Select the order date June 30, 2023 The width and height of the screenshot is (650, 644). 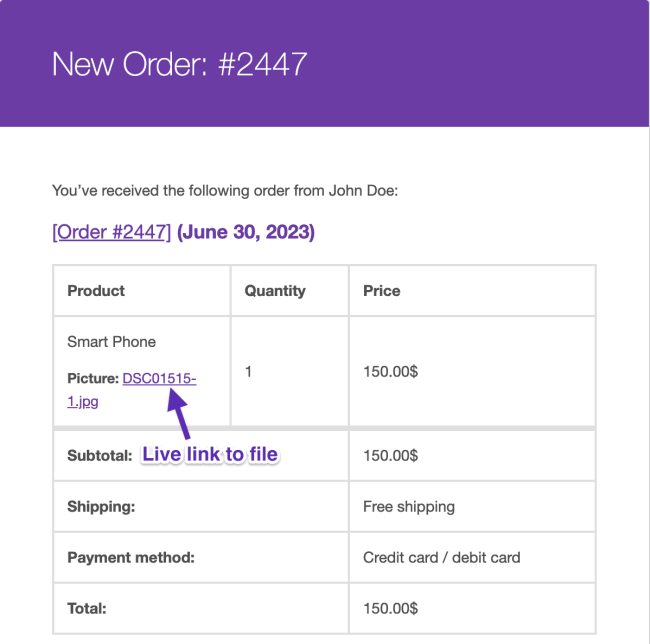[x=246, y=232]
